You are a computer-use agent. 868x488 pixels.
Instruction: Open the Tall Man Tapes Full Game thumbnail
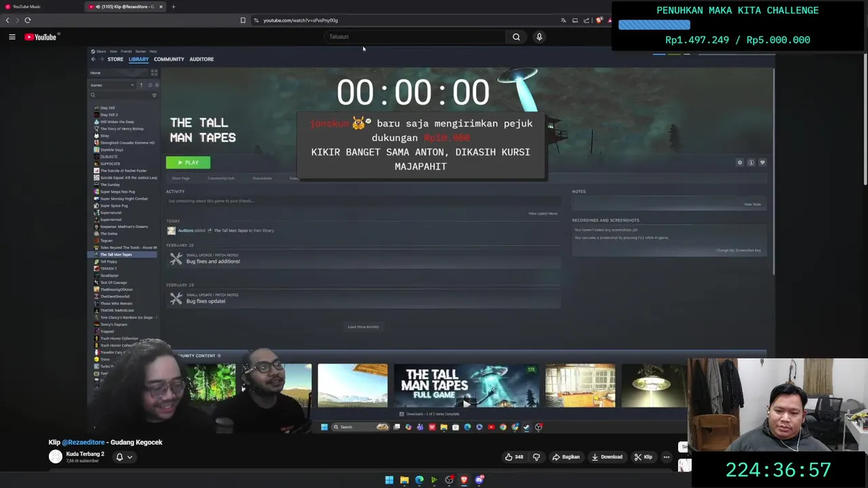[x=466, y=386]
